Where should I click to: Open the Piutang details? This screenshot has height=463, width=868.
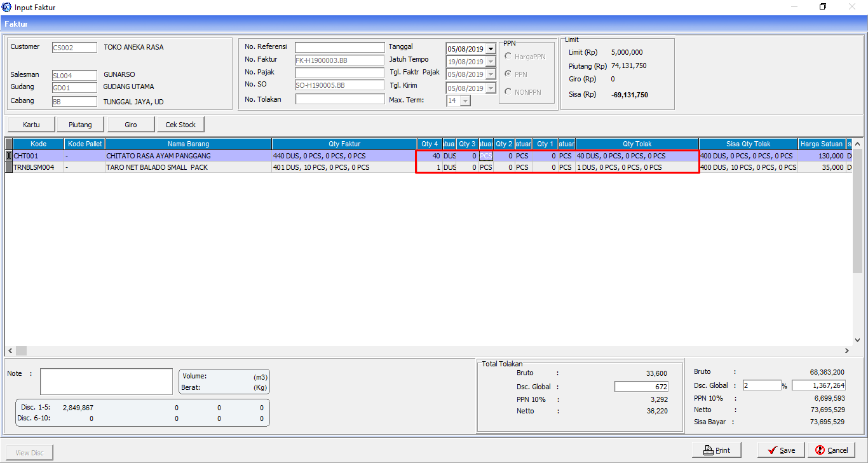[x=80, y=125]
